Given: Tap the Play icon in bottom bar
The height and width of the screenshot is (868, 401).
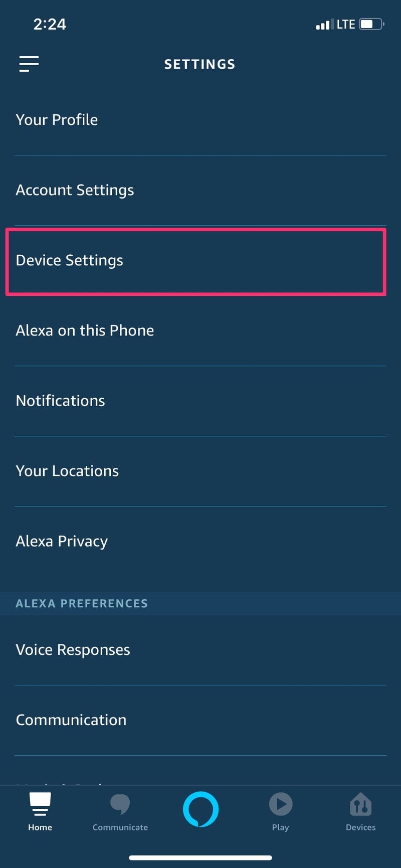Looking at the screenshot, I should (280, 804).
